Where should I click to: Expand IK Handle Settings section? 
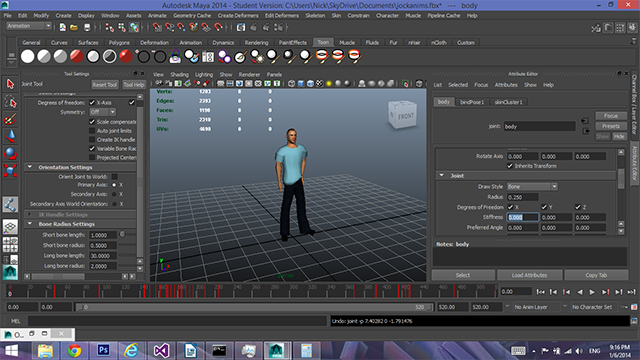[30, 214]
